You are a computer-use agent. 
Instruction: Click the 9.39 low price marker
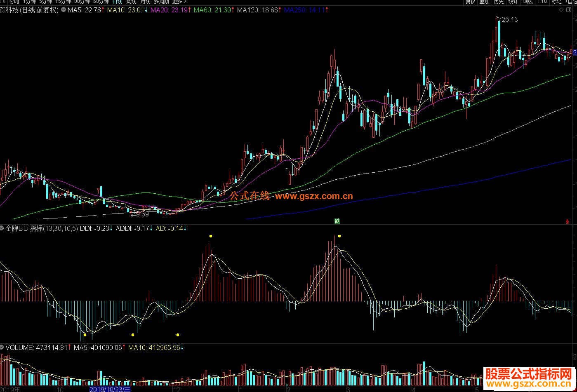[142, 214]
